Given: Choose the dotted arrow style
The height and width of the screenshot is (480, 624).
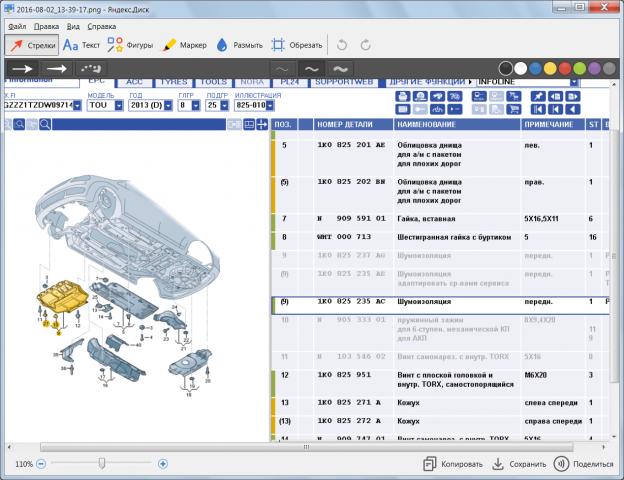Looking at the screenshot, I should (x=91, y=69).
